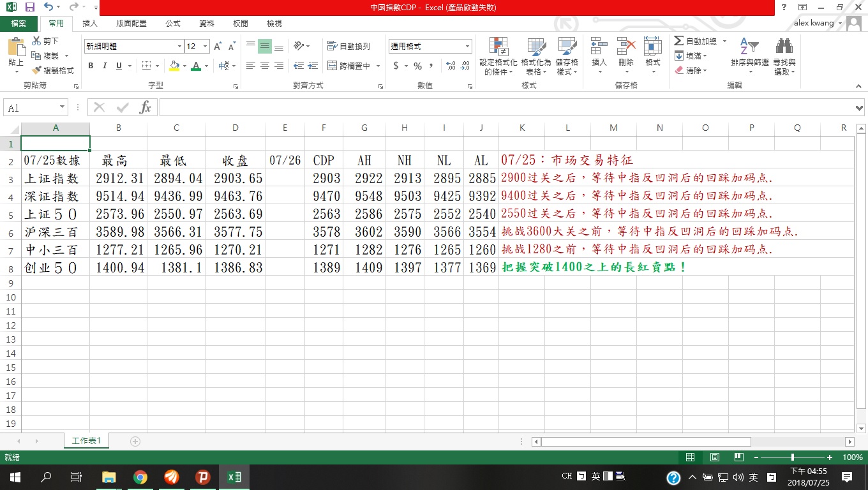Apply comma style format
The height and width of the screenshot is (490, 868).
point(431,66)
